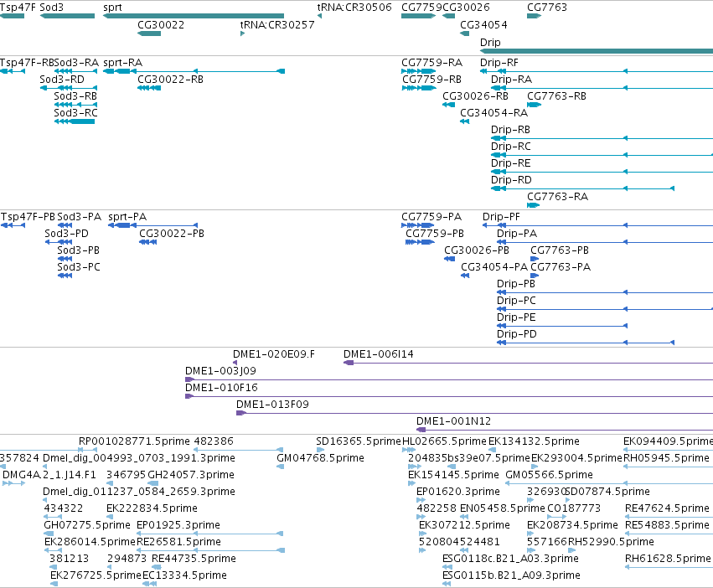
Task: Select the CG7763-RA transcript label
Action: point(557,197)
